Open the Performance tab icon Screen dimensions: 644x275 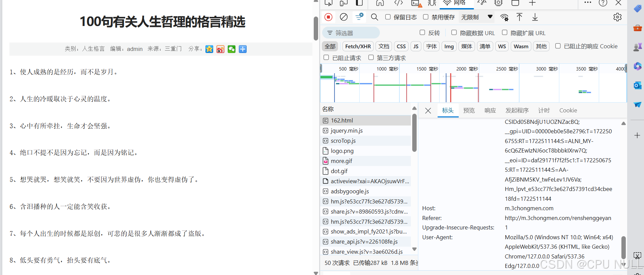coord(482,3)
